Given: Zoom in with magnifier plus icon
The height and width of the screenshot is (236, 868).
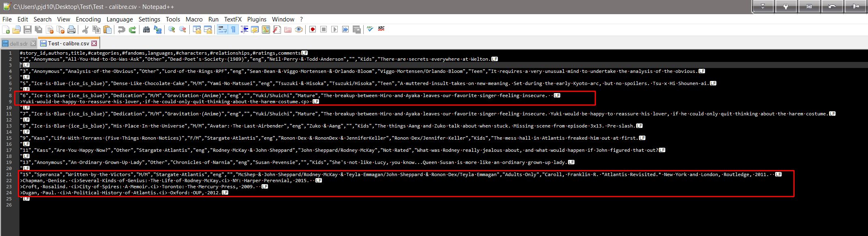Looking at the screenshot, I should pos(171,30).
